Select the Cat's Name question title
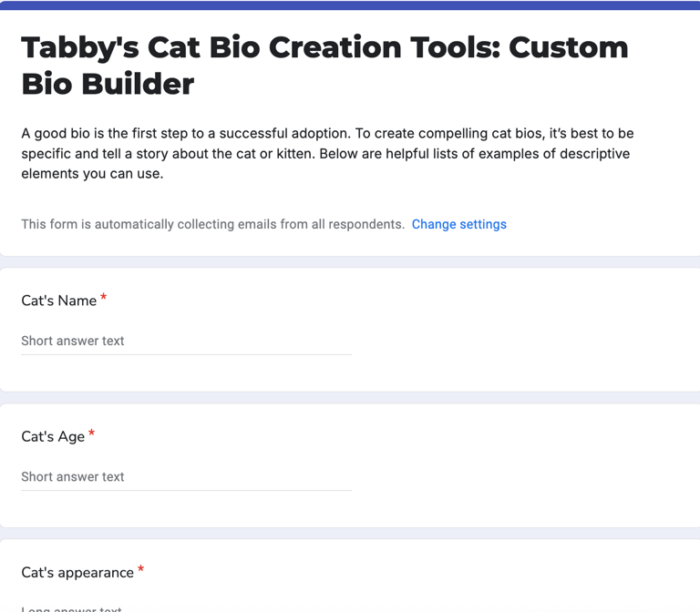This screenshot has height=612, width=700. [x=58, y=301]
